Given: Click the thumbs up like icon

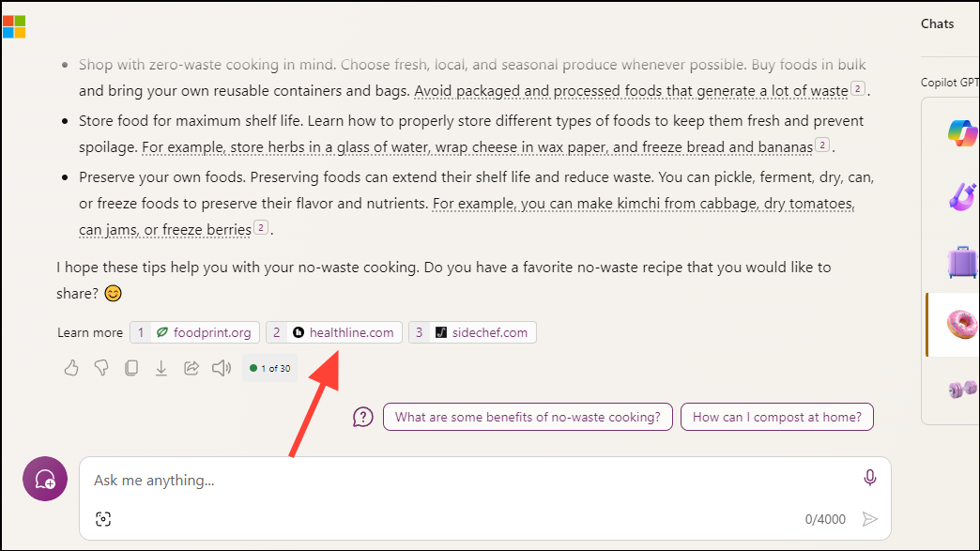Looking at the screenshot, I should point(71,368).
